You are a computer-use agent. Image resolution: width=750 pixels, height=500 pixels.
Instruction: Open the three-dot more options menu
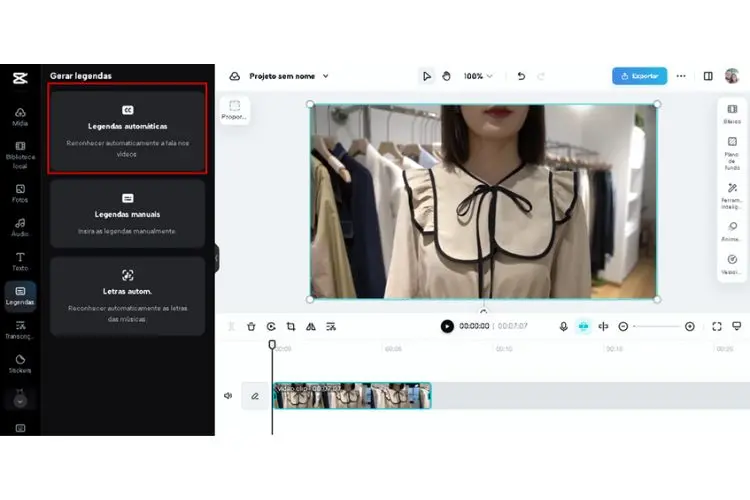(x=681, y=76)
